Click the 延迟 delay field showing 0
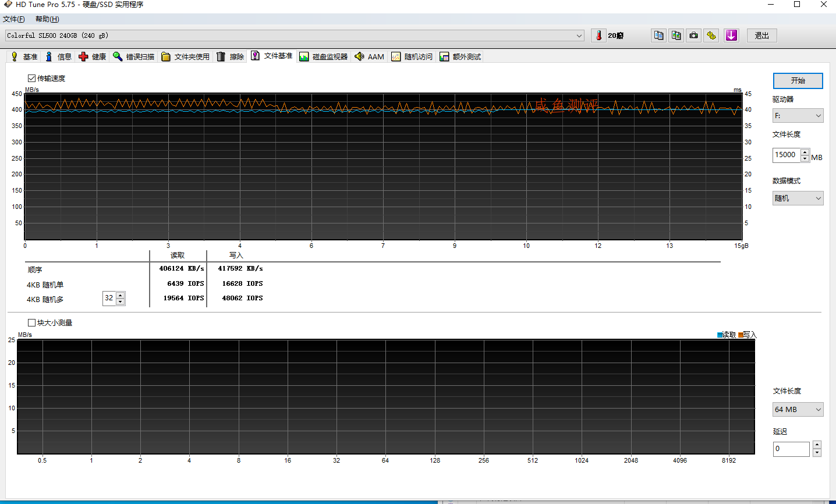 [x=791, y=449]
